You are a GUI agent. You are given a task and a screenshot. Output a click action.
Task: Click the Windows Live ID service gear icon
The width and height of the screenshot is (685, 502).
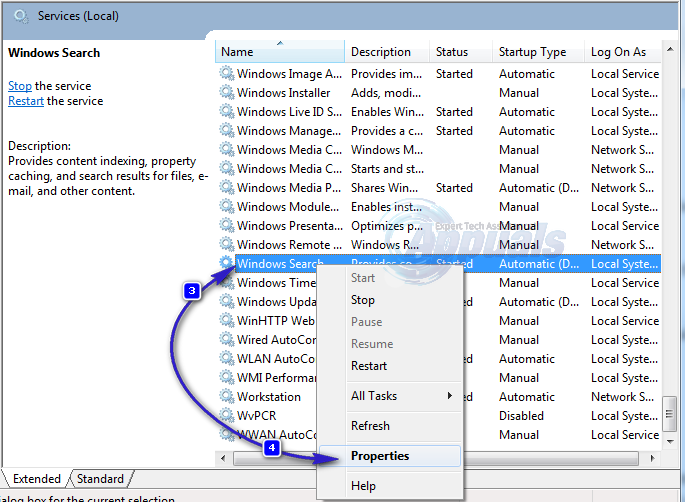[227, 111]
